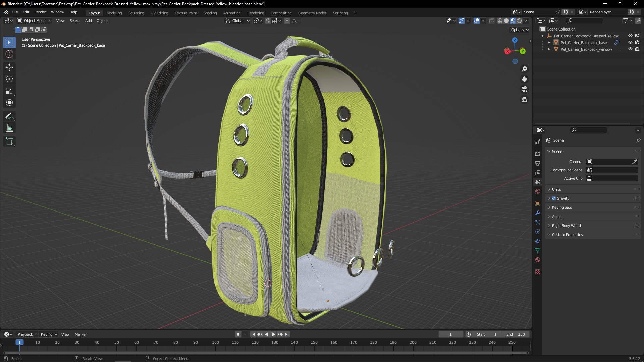Pick the Measure ruler tool
Viewport: 644px width, 362px height.
coord(9,128)
